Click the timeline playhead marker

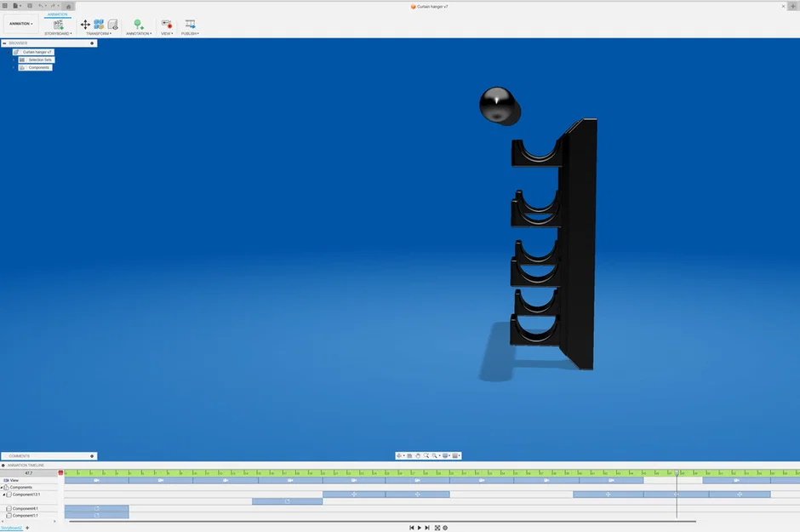click(x=677, y=473)
